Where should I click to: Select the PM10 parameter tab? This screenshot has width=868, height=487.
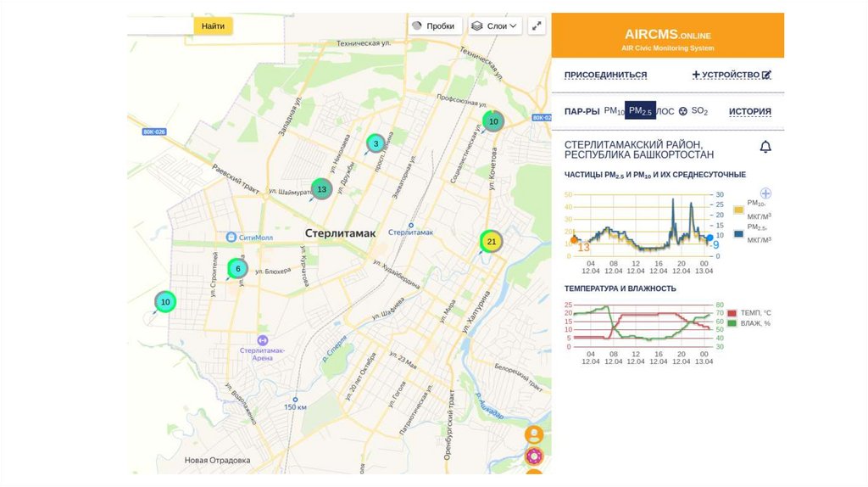coord(614,111)
